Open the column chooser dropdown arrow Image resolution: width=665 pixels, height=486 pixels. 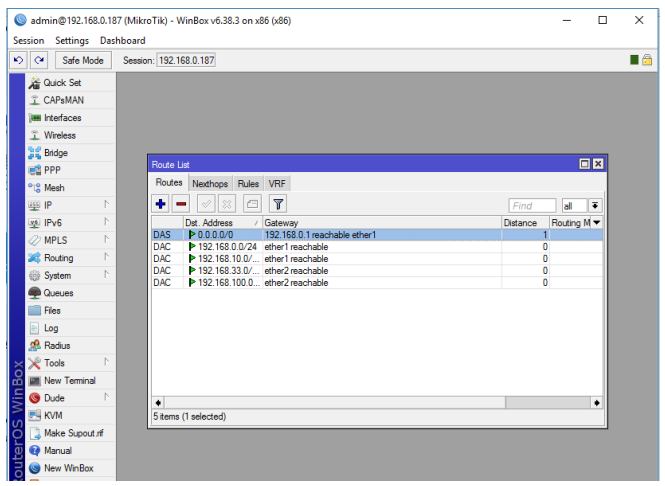coord(597,223)
